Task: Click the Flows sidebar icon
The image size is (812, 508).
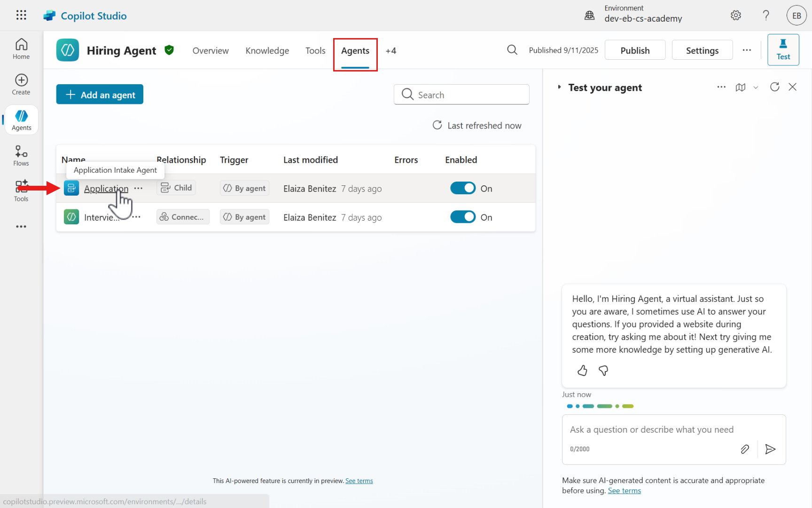Action: [x=21, y=155]
